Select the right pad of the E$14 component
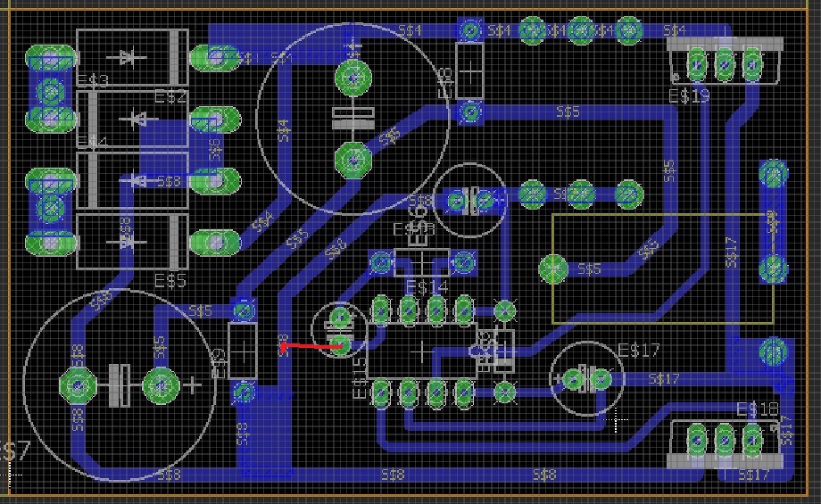The height and width of the screenshot is (504, 821). click(x=464, y=261)
